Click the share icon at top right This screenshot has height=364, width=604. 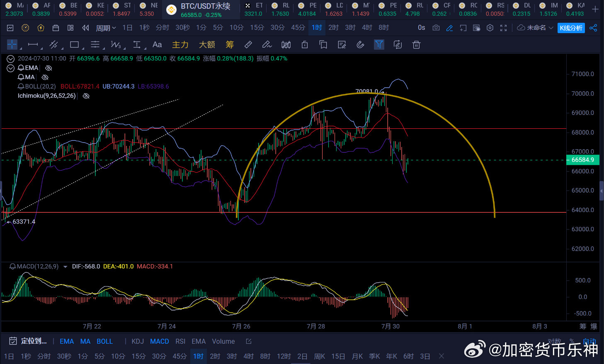click(x=593, y=28)
